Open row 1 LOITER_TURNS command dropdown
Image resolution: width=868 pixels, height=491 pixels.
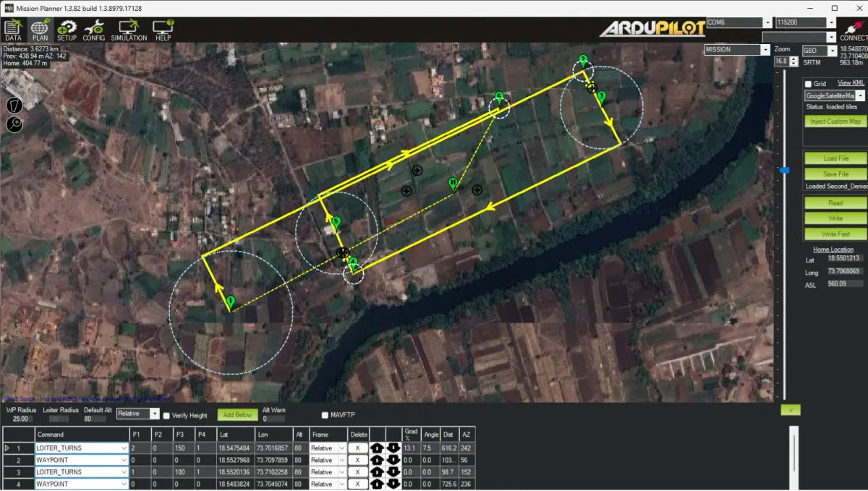82,448
